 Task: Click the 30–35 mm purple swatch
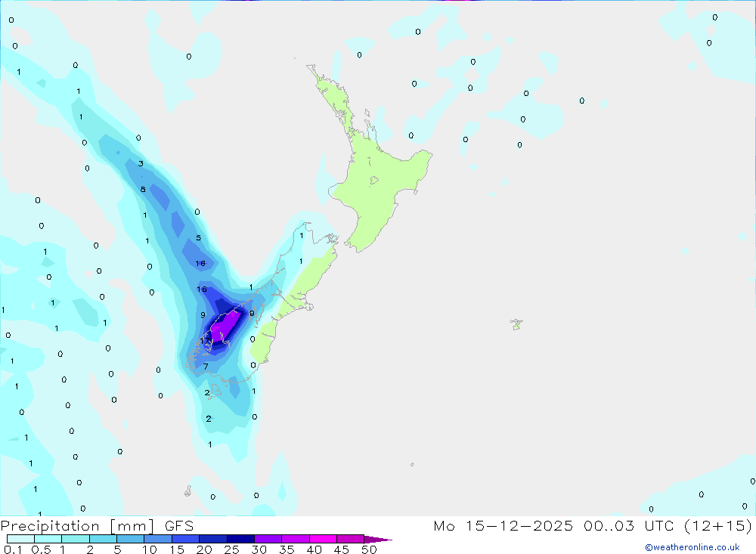pyautogui.click(x=268, y=539)
